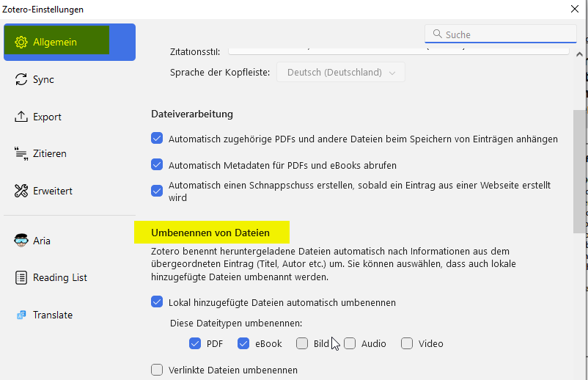Click the Allgemein gear icon
This screenshot has width=588, height=380.
[21, 42]
